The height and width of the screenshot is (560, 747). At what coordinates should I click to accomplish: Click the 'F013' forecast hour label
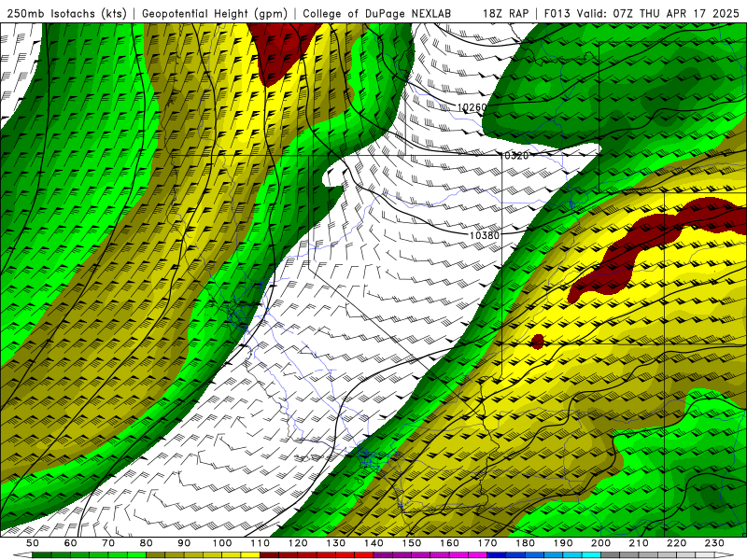[x=557, y=13]
